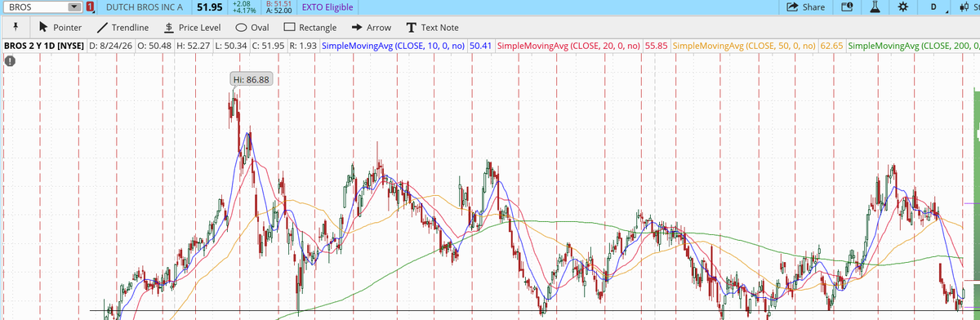Click the bid value B: 51.51
Screen dimensions: 980x320
click(279, 3)
